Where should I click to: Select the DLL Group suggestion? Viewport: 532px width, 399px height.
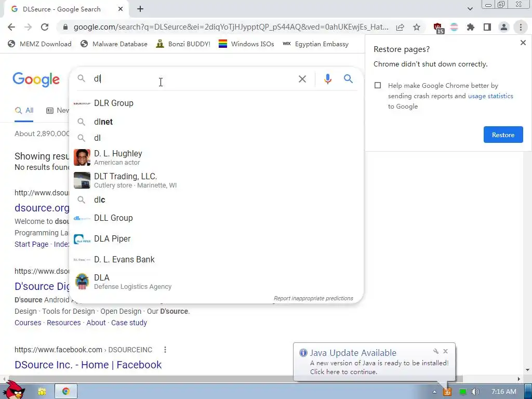[x=216, y=218]
